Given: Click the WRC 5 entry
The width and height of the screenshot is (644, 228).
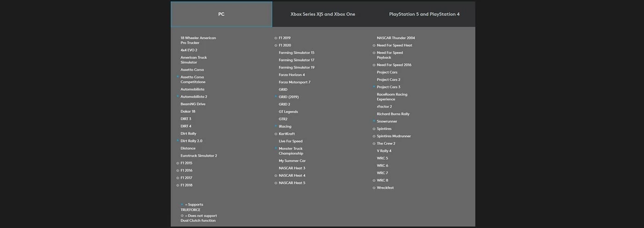Looking at the screenshot, I should tap(382, 158).
